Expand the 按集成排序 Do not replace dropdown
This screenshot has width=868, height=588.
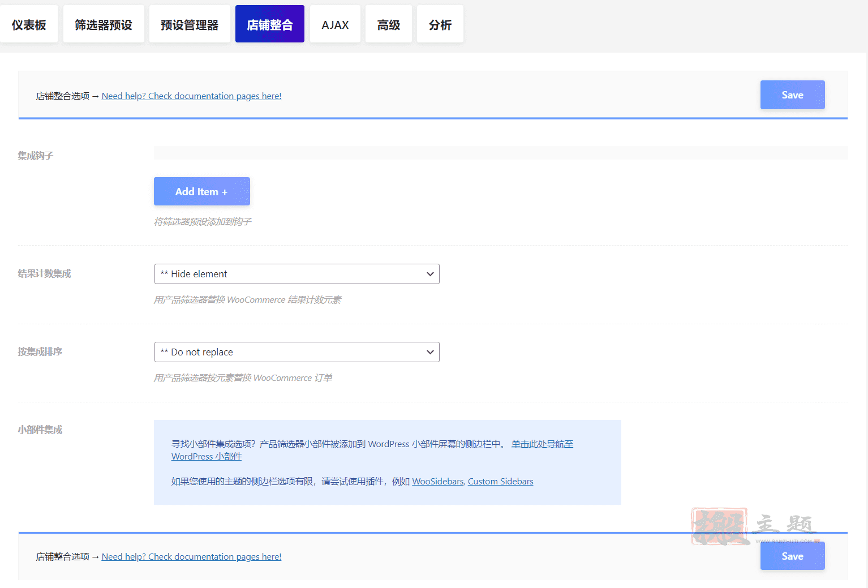(297, 352)
